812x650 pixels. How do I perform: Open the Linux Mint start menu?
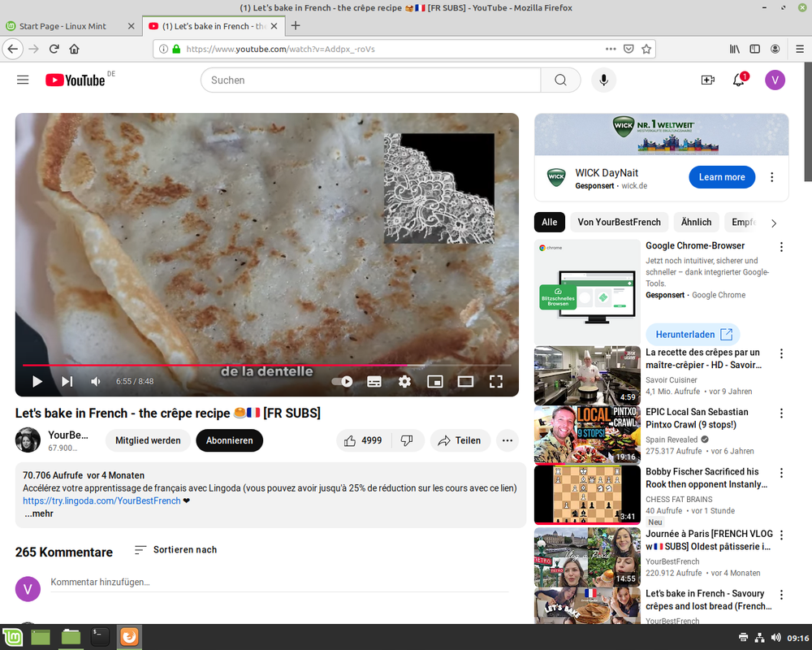12,637
